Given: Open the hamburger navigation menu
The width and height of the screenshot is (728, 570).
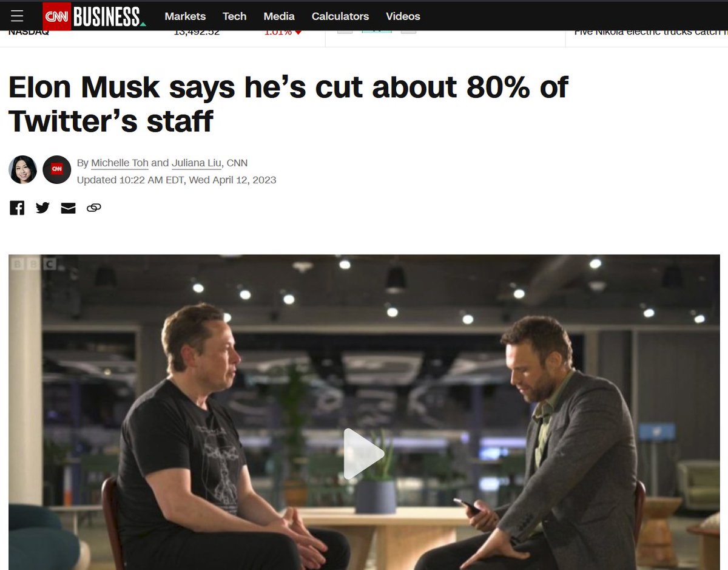Looking at the screenshot, I should (x=17, y=16).
